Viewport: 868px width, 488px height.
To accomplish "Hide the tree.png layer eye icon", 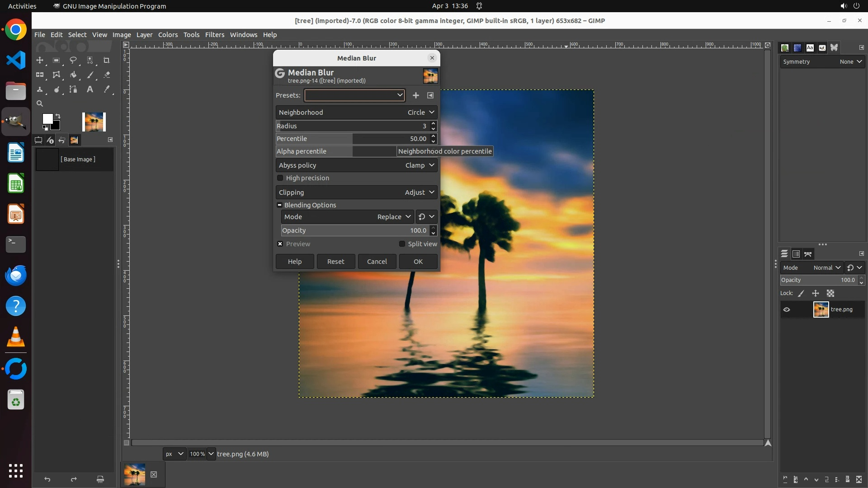I will (x=787, y=310).
